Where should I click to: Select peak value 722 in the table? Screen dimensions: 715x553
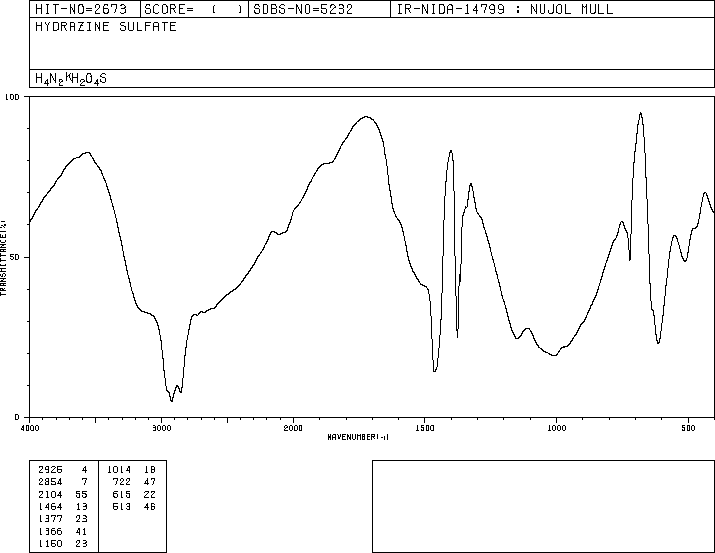[122, 482]
